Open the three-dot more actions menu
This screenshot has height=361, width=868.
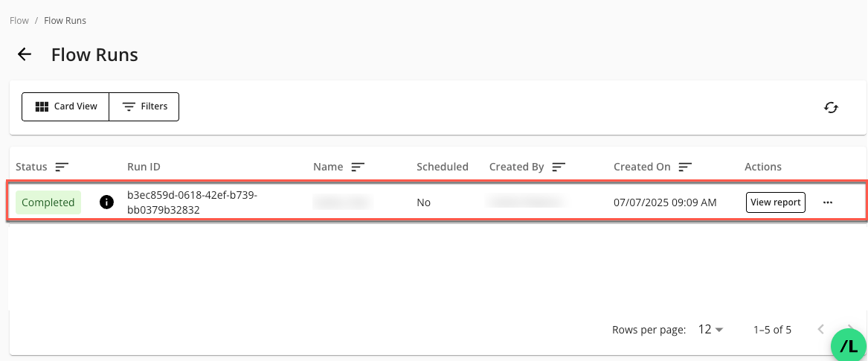pos(828,202)
